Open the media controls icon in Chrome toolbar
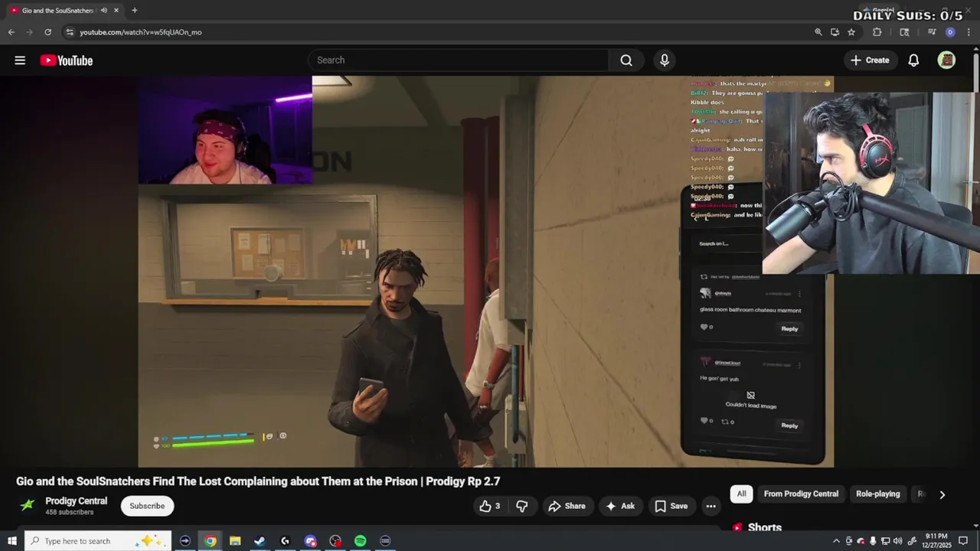 (932, 32)
